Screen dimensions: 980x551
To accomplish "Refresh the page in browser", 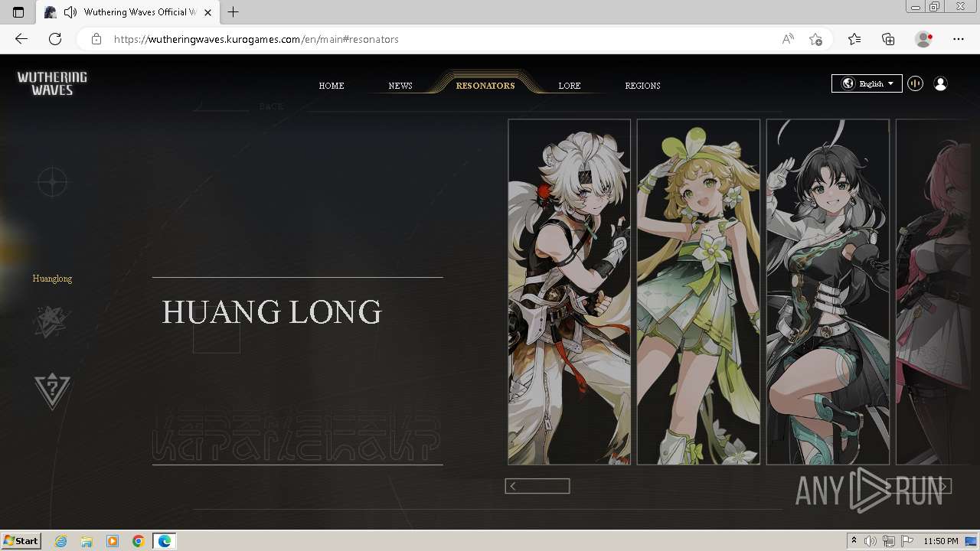I will coord(55,39).
